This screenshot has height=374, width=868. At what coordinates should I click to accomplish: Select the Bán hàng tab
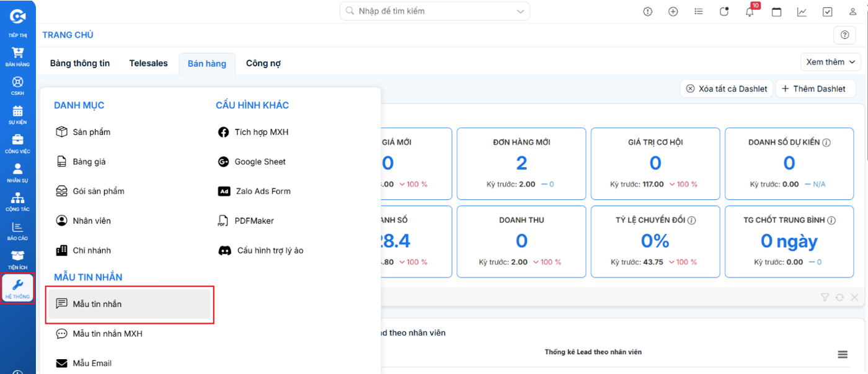coord(207,64)
